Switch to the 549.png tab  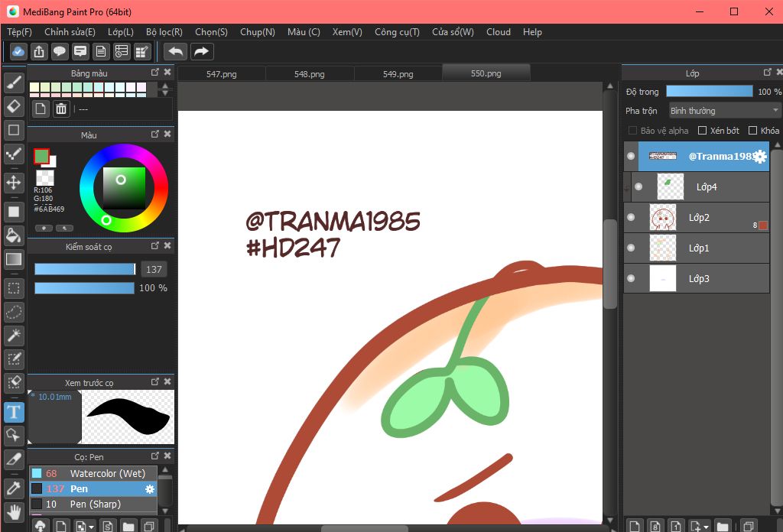coord(398,74)
